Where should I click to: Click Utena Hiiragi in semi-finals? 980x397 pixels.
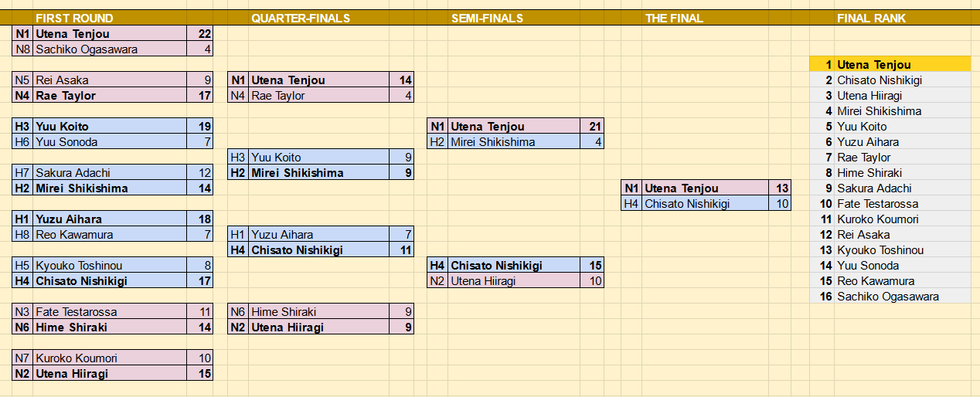[x=515, y=281]
